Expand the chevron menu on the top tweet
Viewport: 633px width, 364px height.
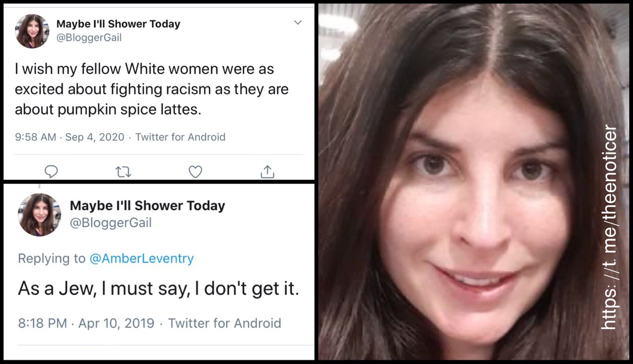pyautogui.click(x=298, y=23)
